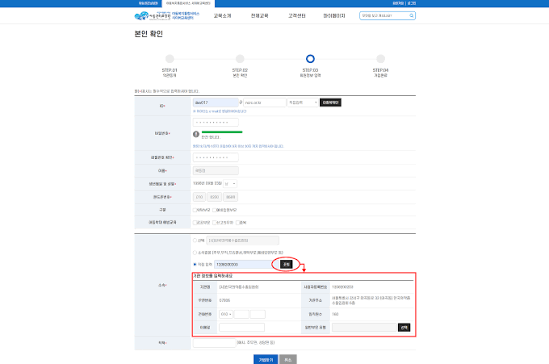Open the 고객센터 menu
549x364 pixels.
(x=297, y=16)
